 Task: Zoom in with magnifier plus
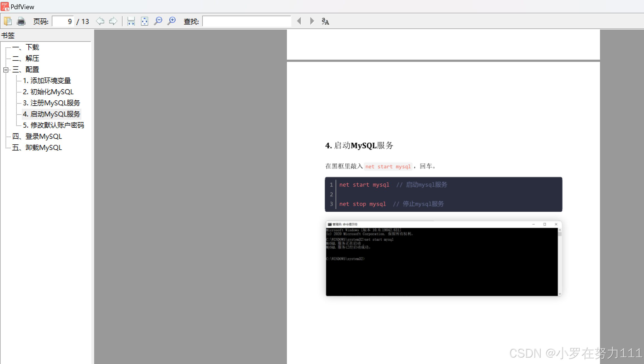tap(171, 21)
